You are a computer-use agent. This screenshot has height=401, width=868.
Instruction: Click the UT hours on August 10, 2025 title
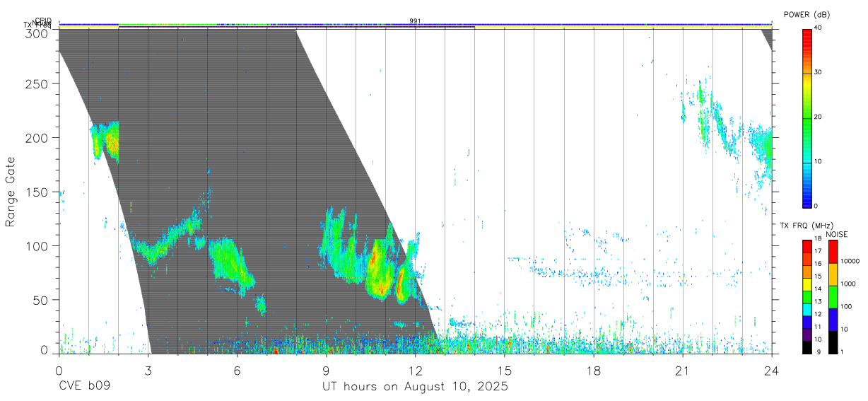click(x=415, y=387)
